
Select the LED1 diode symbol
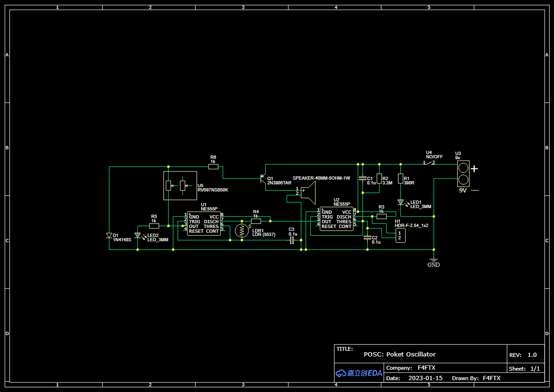click(400, 203)
